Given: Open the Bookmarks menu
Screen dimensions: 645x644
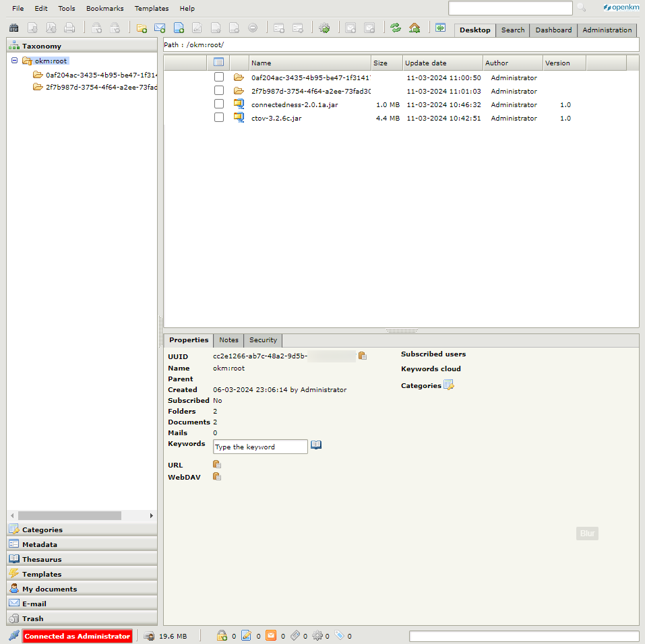Looking at the screenshot, I should pos(104,9).
